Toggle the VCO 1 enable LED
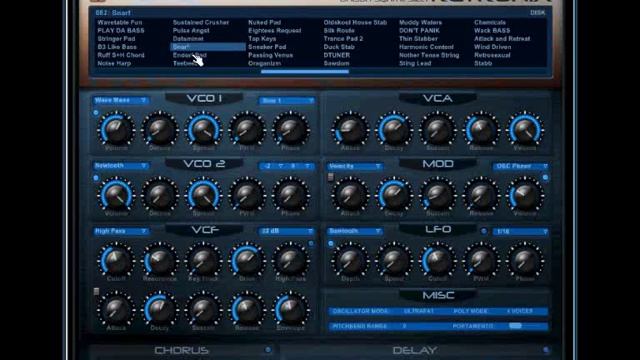This screenshot has height=360, width=640. [x=96, y=113]
